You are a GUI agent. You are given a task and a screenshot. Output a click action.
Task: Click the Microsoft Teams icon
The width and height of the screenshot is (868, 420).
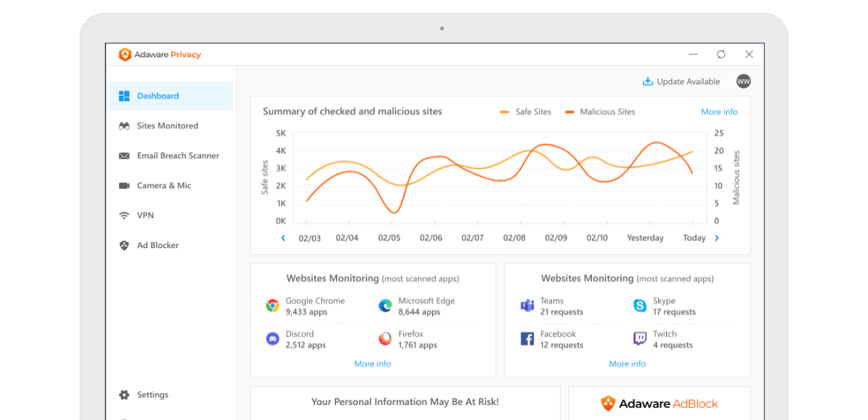[x=527, y=305]
